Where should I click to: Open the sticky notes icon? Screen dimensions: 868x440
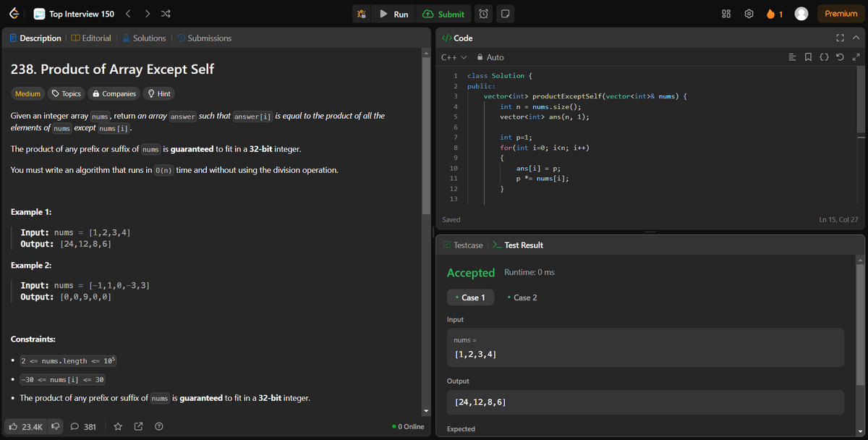tap(505, 14)
